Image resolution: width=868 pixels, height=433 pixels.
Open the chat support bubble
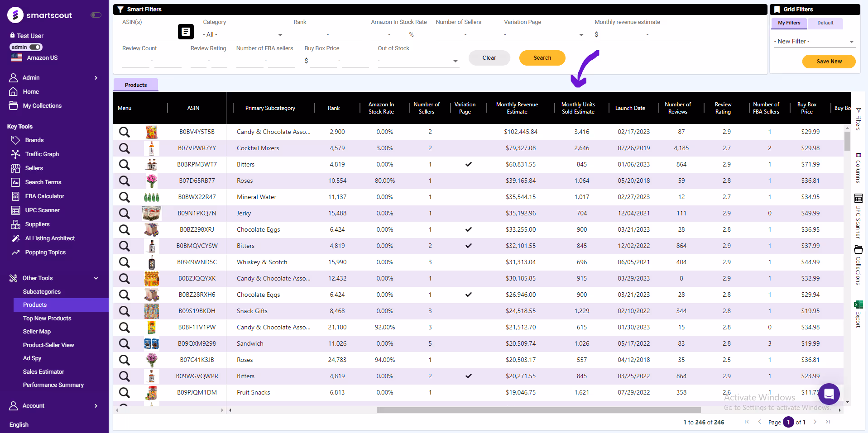(x=829, y=394)
